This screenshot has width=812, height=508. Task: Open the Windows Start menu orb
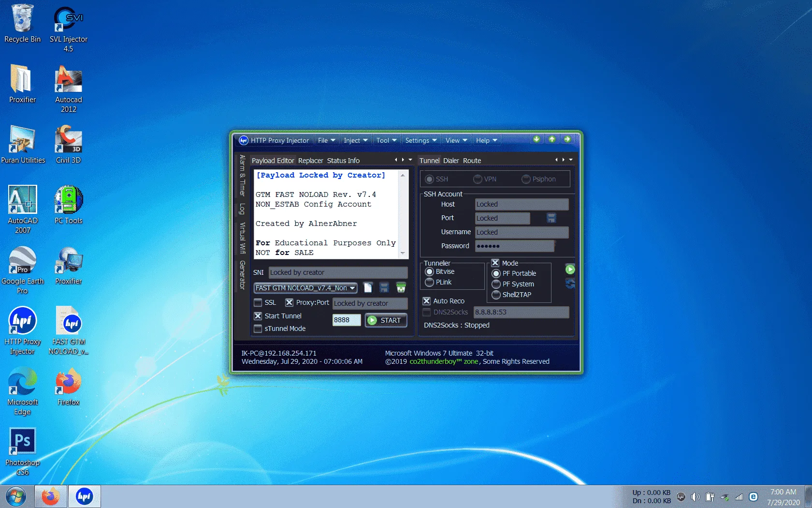point(16,497)
